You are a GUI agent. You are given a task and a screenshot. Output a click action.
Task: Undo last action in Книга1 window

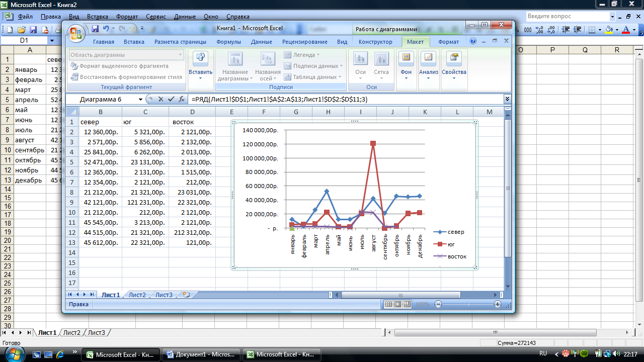(106, 29)
